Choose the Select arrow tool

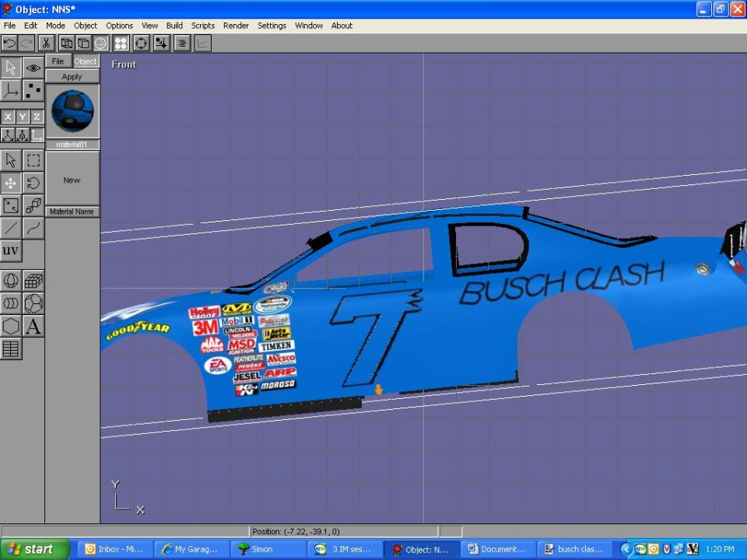pos(10,160)
